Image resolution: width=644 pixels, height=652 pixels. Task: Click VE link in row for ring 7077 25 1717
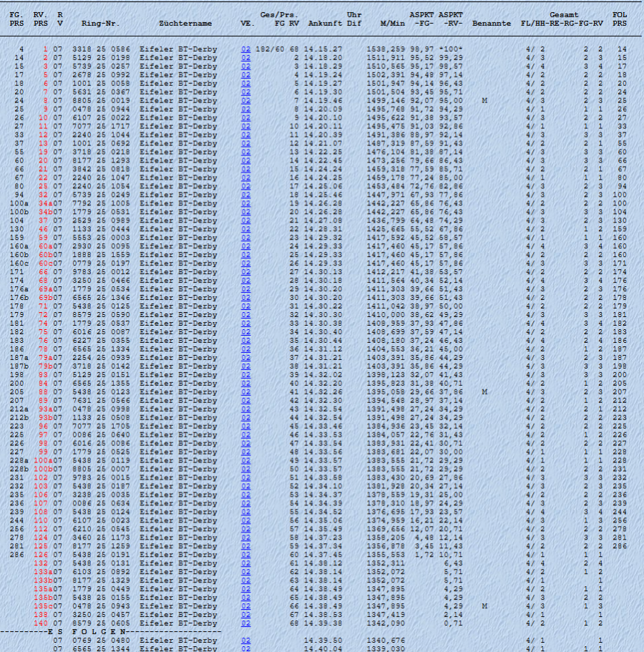click(246, 127)
